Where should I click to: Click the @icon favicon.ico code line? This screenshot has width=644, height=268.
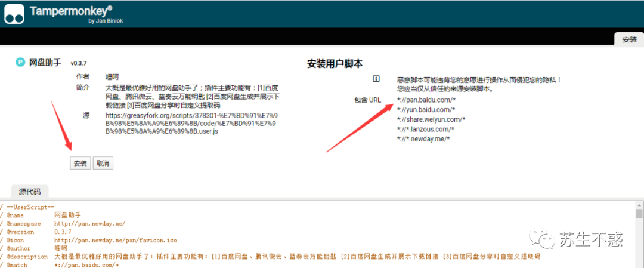tap(88, 240)
